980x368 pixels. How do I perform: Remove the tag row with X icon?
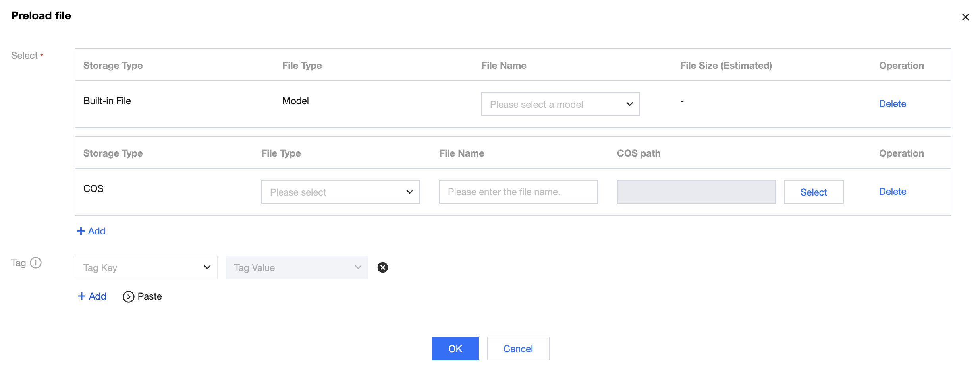point(382,267)
